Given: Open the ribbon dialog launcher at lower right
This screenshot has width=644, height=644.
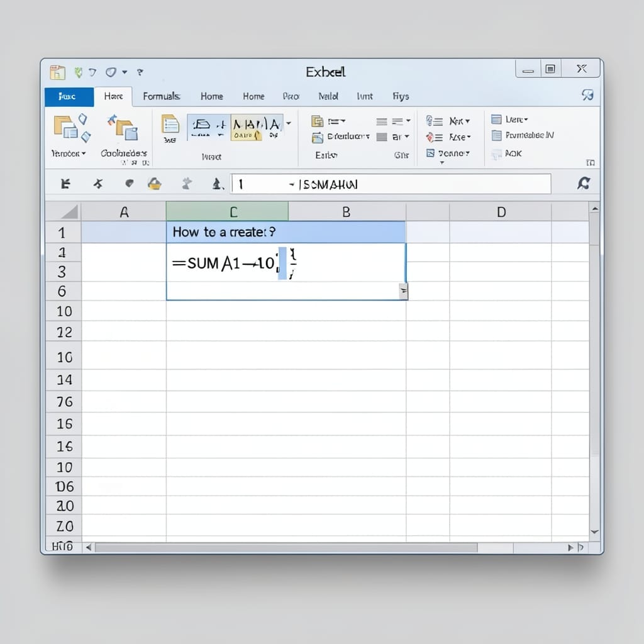Looking at the screenshot, I should [590, 163].
